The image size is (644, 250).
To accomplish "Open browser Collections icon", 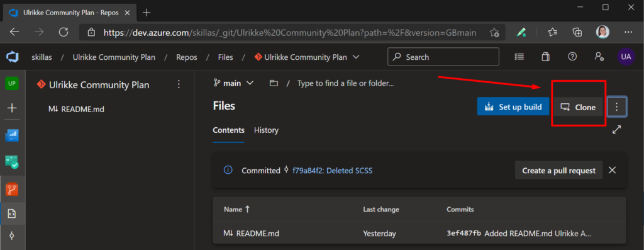I will click(x=577, y=32).
